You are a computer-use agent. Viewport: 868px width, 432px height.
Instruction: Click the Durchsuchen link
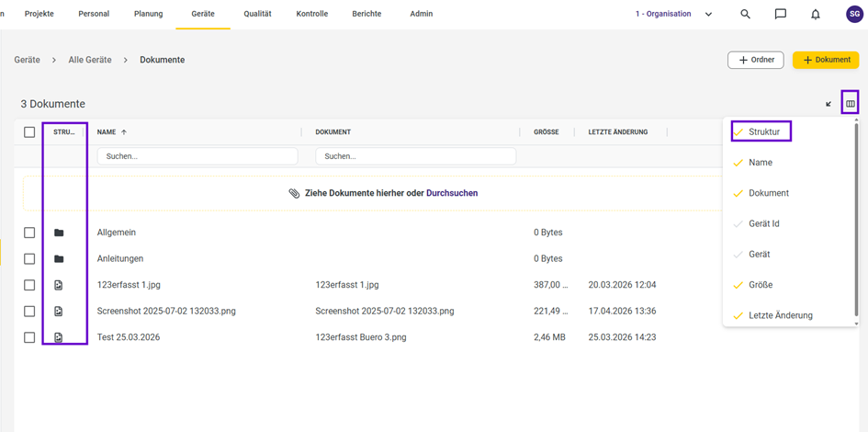[x=452, y=193]
